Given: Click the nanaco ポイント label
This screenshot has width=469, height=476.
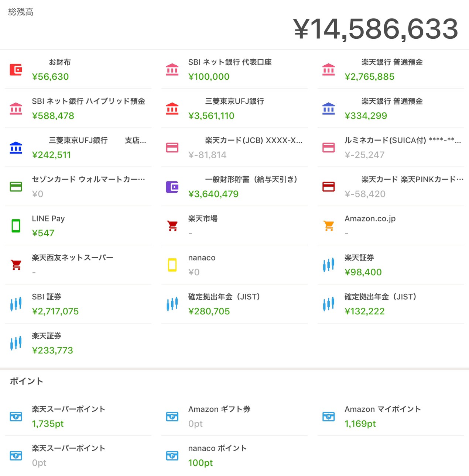Looking at the screenshot, I should (218, 448).
